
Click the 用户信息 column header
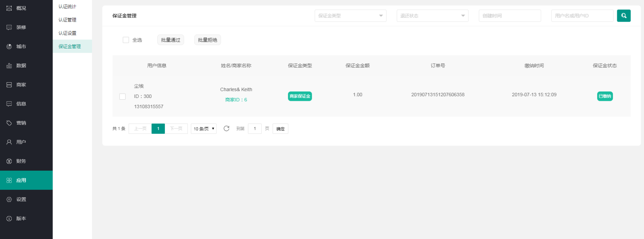[x=157, y=66]
